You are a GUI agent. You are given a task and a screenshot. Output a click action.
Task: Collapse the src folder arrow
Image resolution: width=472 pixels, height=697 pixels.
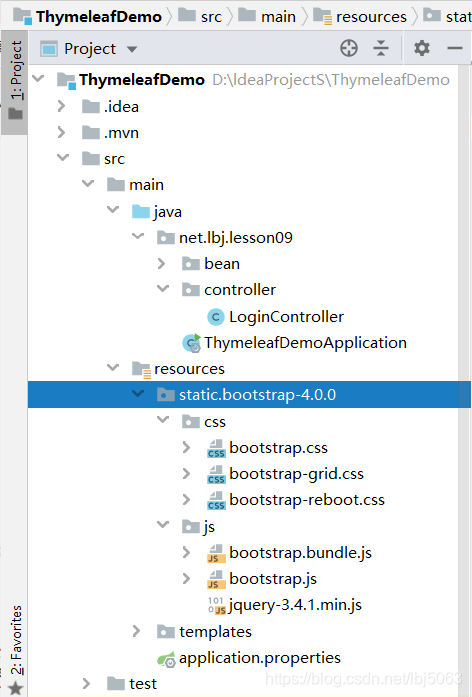click(64, 158)
